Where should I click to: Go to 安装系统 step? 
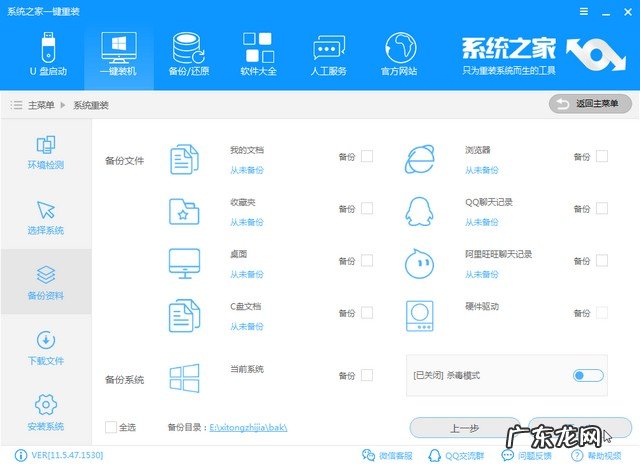46,413
